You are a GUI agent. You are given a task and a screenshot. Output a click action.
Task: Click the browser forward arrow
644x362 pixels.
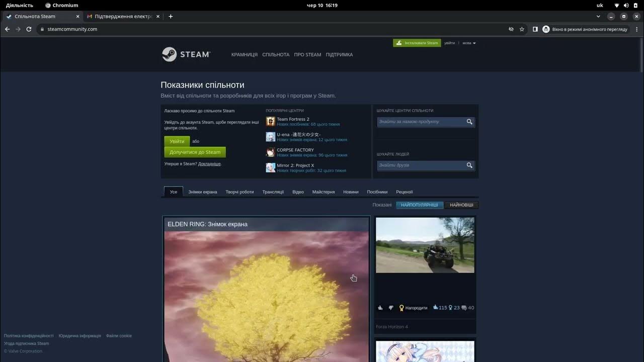point(18,29)
